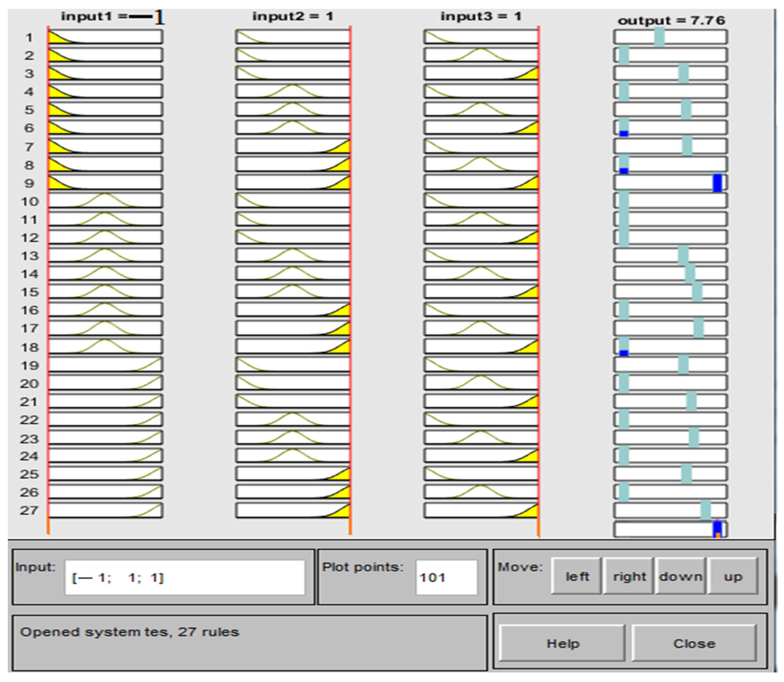Viewport: 784px width, 682px height.
Task: Click input2 membership plot in rule 7
Action: click(292, 146)
